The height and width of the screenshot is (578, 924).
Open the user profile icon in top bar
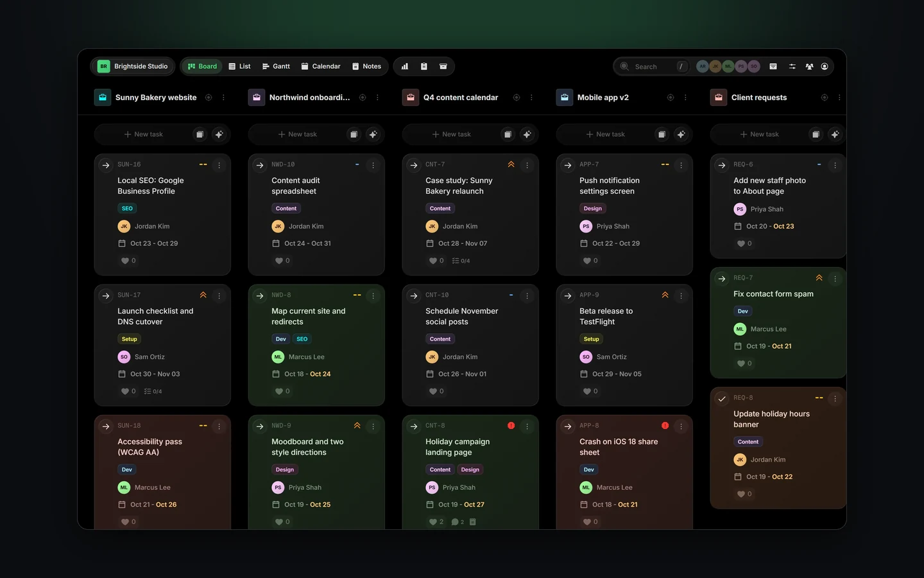tap(825, 66)
